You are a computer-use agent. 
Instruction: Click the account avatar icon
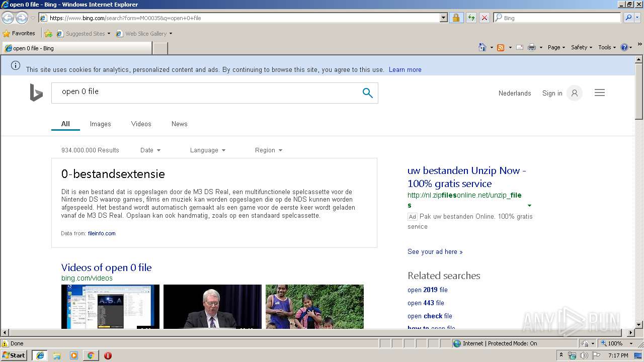(574, 93)
